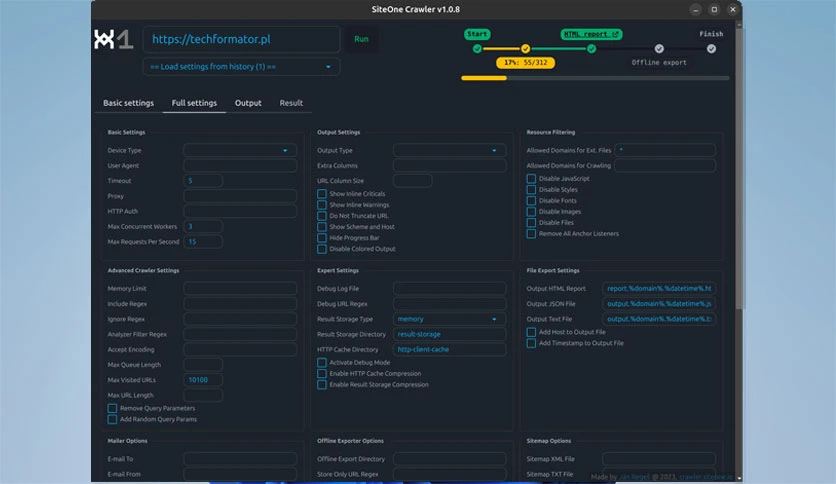Check Disable Styles option
Screen dimensions: 836x484
pos(531,189)
